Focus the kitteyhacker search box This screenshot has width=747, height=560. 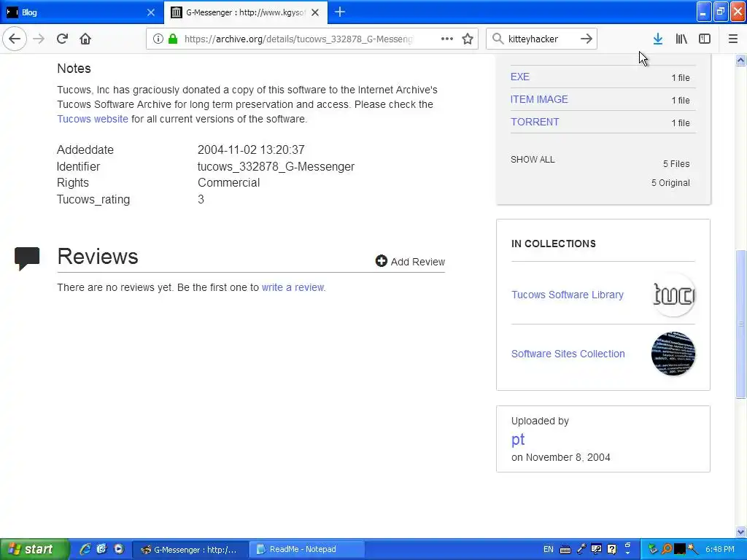pos(541,39)
